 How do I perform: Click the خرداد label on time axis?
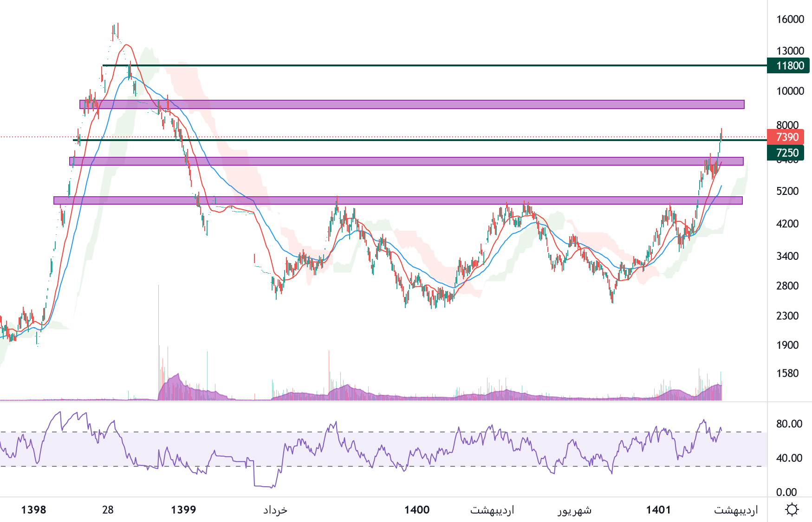(275, 510)
